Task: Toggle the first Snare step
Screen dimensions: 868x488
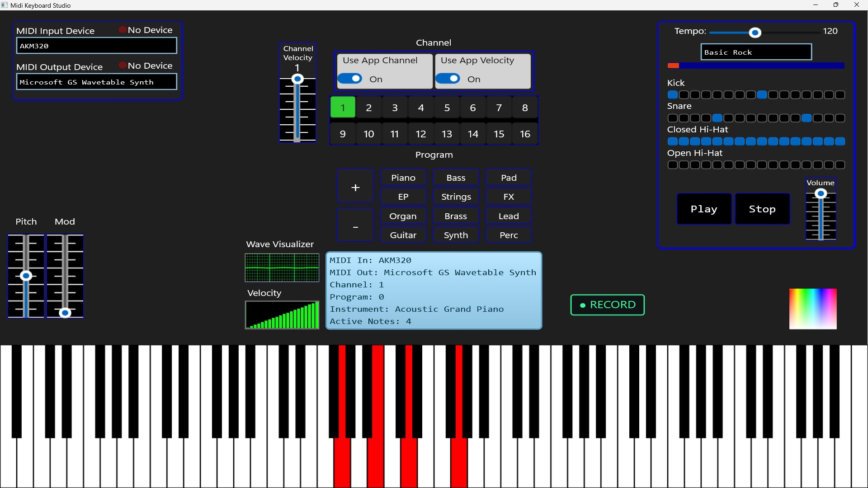Action: pyautogui.click(x=673, y=118)
